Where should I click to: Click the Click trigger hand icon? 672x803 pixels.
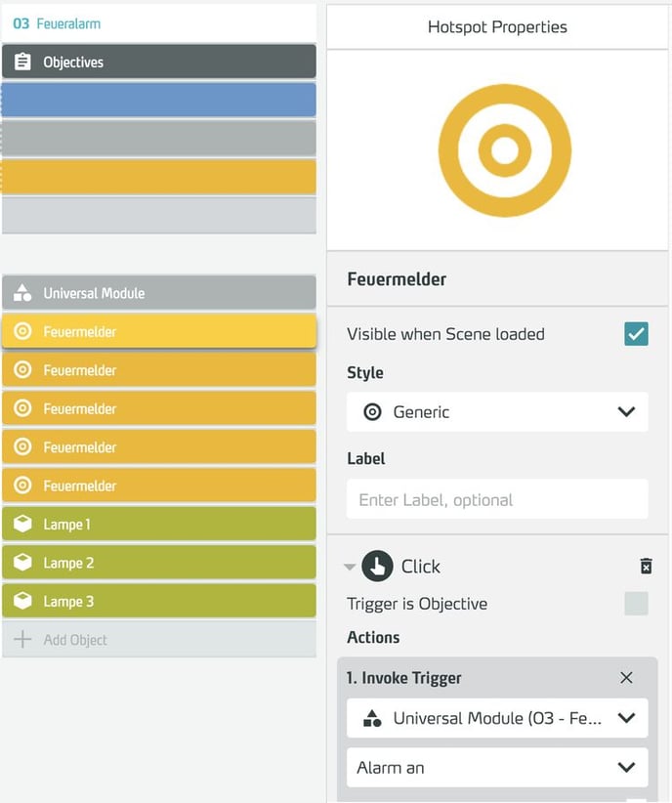[x=377, y=567]
